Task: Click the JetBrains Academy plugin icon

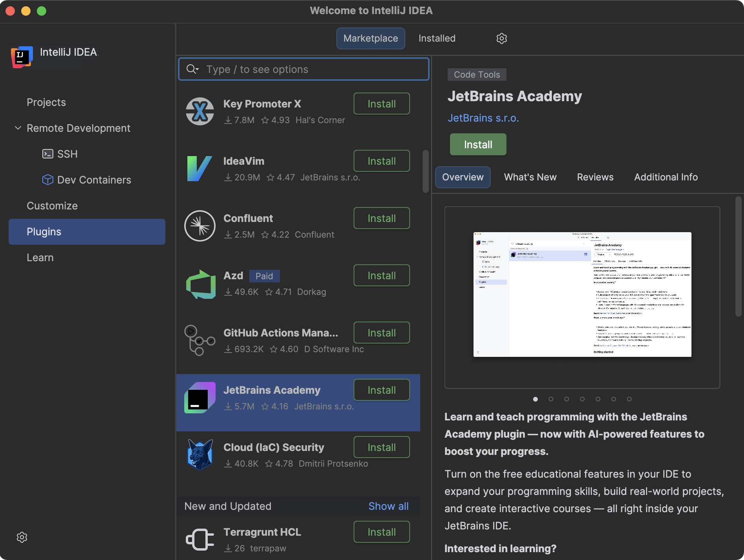Action: coord(200,398)
